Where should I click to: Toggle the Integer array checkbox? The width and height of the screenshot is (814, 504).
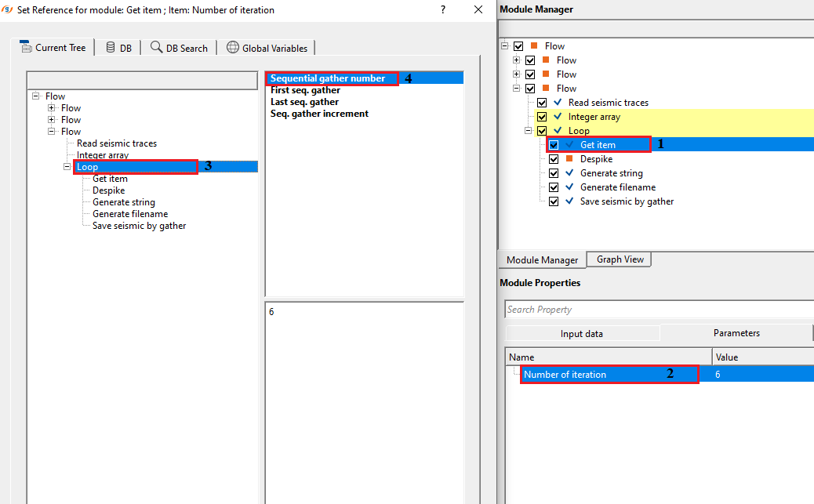coord(542,117)
